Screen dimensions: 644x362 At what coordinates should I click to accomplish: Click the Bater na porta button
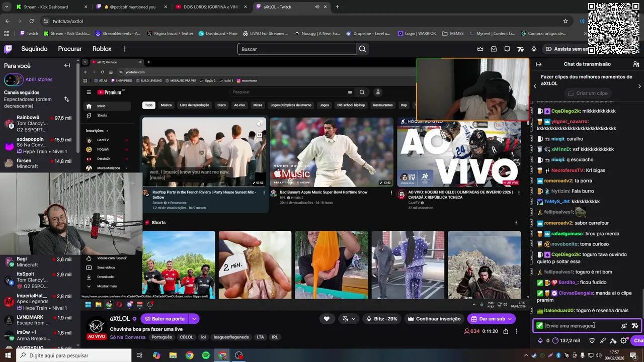point(165,319)
